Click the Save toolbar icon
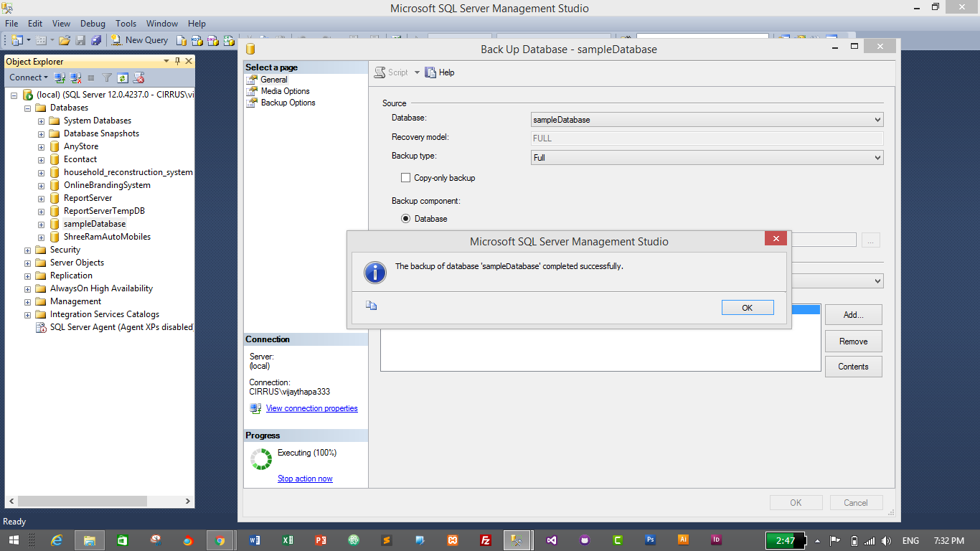 80,39
